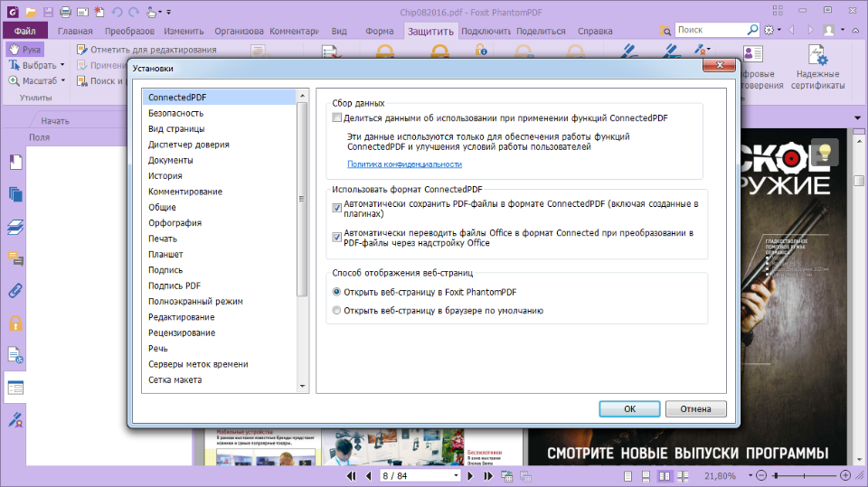Select Безопасность in the settings list
The width and height of the screenshot is (868, 487).
coord(176,113)
